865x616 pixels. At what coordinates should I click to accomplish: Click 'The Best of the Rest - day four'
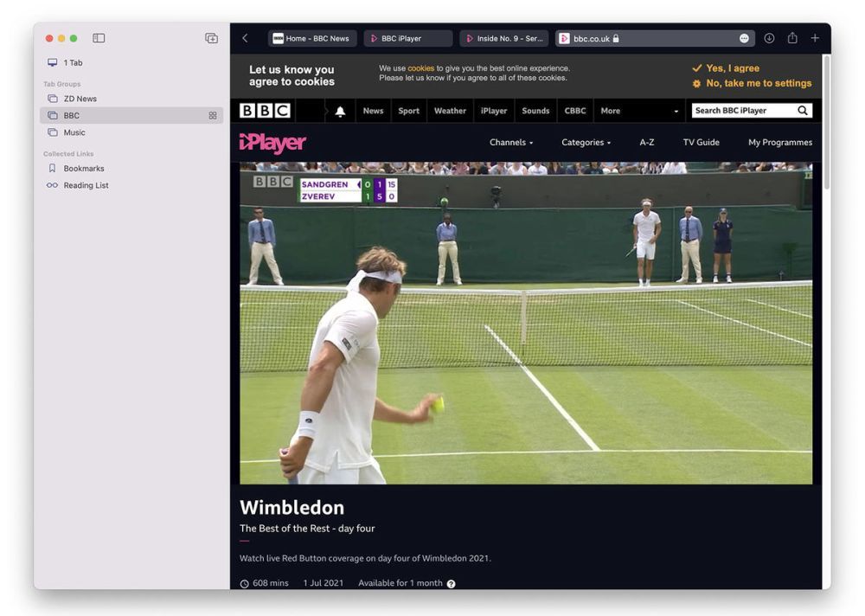[307, 529]
